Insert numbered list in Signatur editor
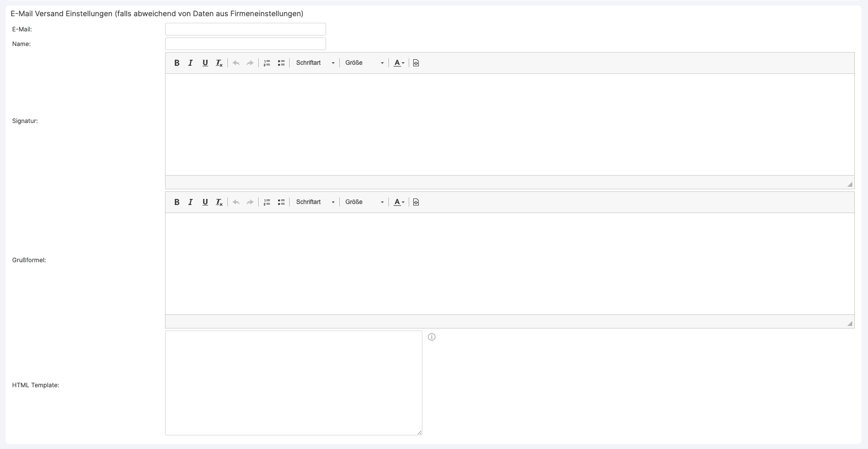868x449 pixels. click(x=267, y=63)
